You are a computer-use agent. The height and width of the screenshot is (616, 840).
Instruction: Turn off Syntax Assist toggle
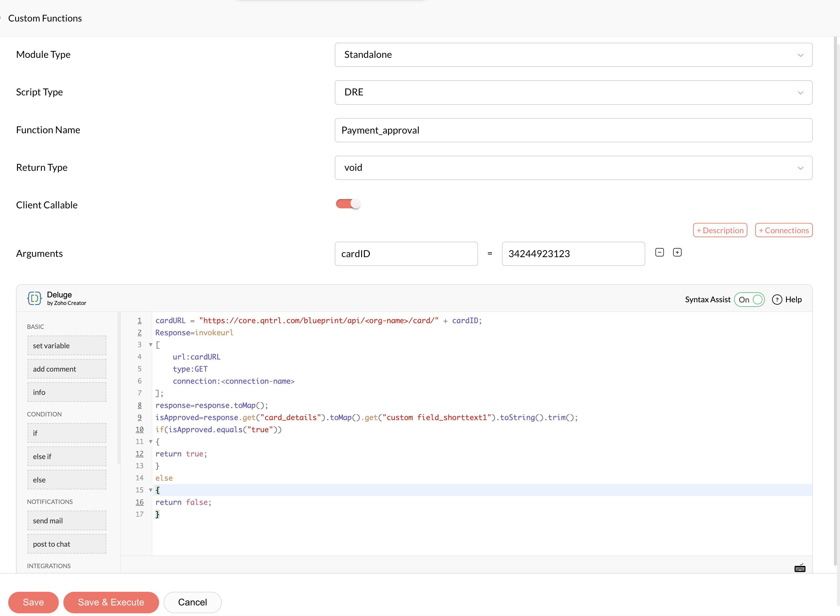tap(749, 300)
